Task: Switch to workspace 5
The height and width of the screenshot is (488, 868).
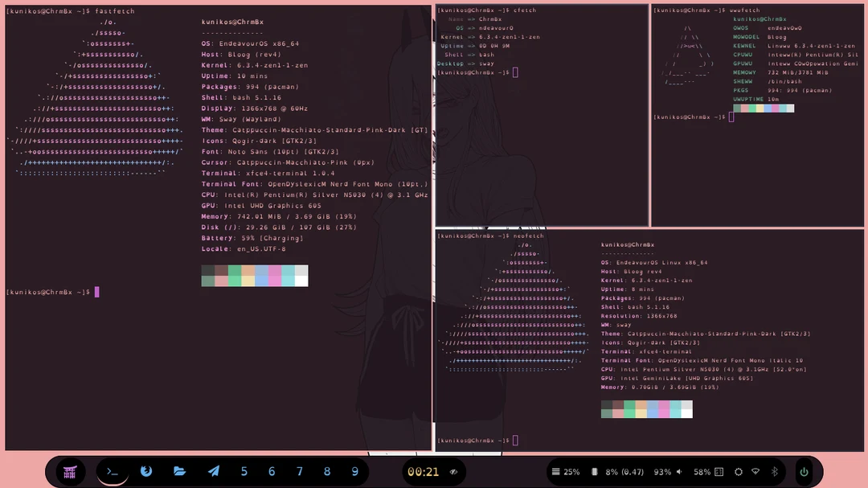Action: point(244,472)
